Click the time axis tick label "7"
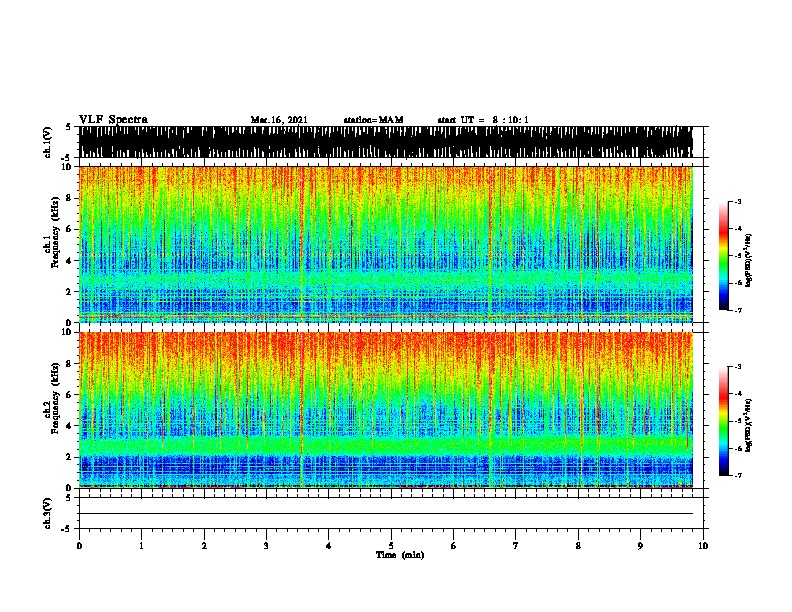 click(x=516, y=546)
